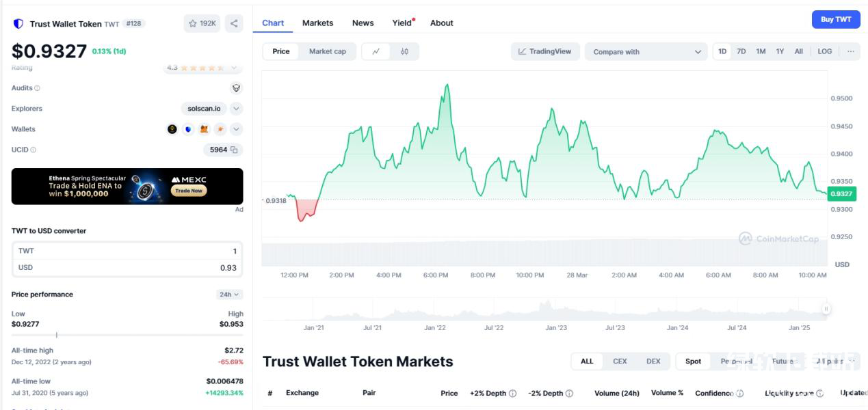Select the line chart view icon
Image resolution: width=868 pixels, height=410 pixels.
point(376,52)
